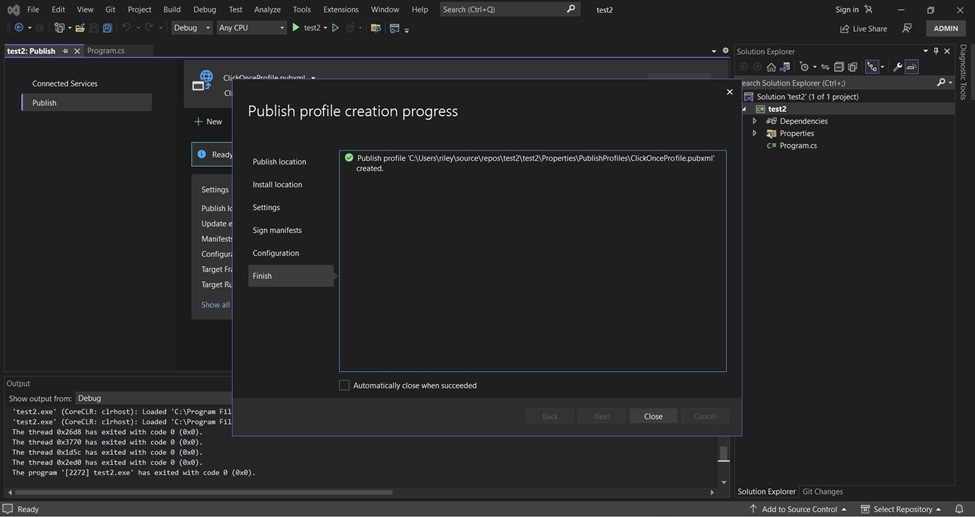Click the Live Share button
Image resolution: width=975 pixels, height=517 pixels.
[x=863, y=29]
